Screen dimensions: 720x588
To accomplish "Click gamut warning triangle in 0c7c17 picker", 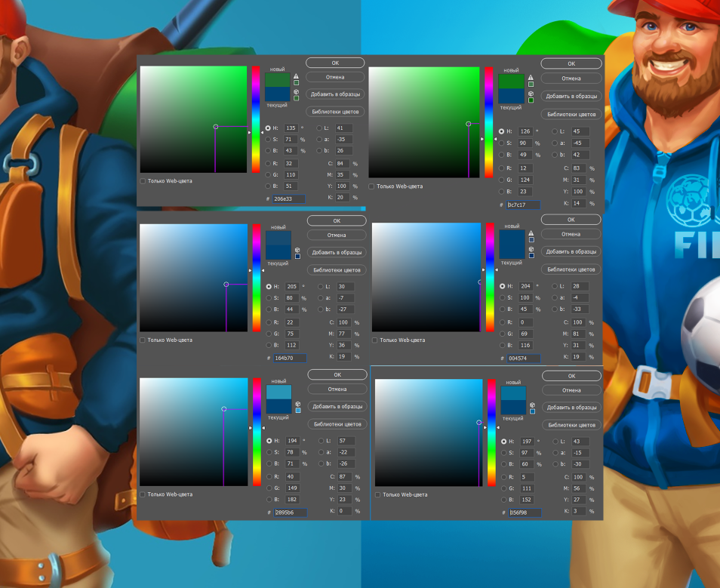I will (531, 78).
